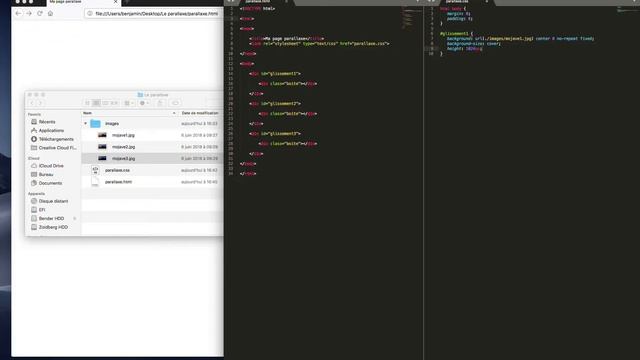Reload the parallaxe page in browser
This screenshot has height=360, width=640.
[40, 13]
